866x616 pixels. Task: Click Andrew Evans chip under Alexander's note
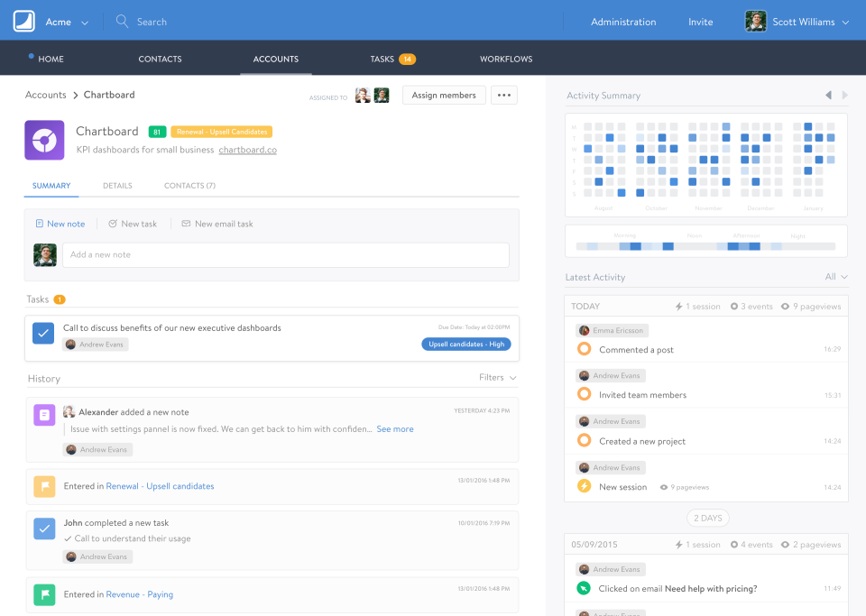click(97, 449)
